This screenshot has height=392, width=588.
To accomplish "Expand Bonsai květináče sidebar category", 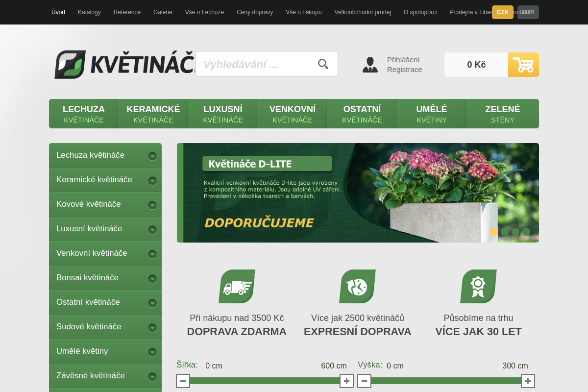I will pyautogui.click(x=152, y=278).
